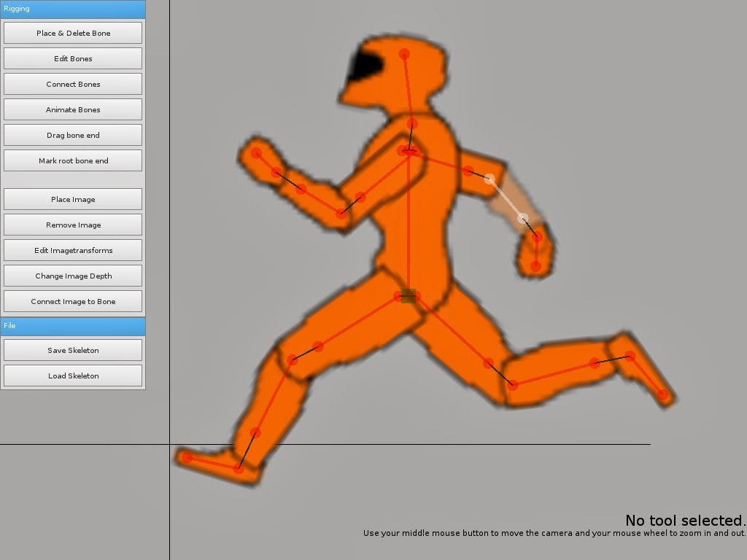Choose Connect Image to Bone
Screen dimensions: 747x560
tap(73, 301)
